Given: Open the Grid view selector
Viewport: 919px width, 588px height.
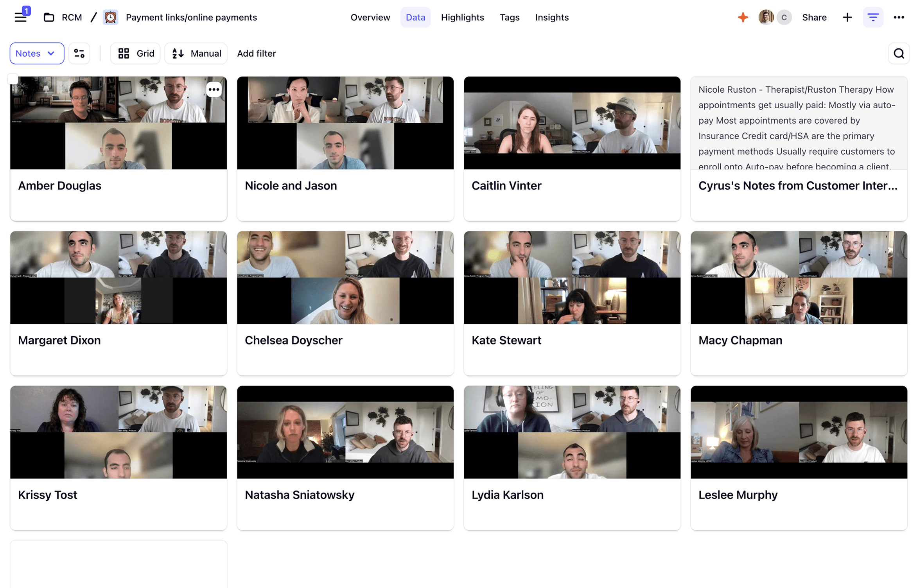Looking at the screenshot, I should [135, 53].
